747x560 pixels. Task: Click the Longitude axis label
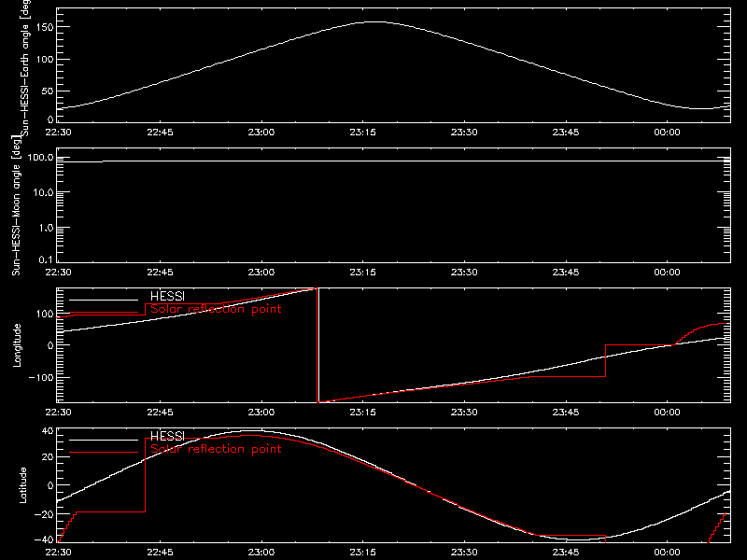pyautogui.click(x=17, y=345)
